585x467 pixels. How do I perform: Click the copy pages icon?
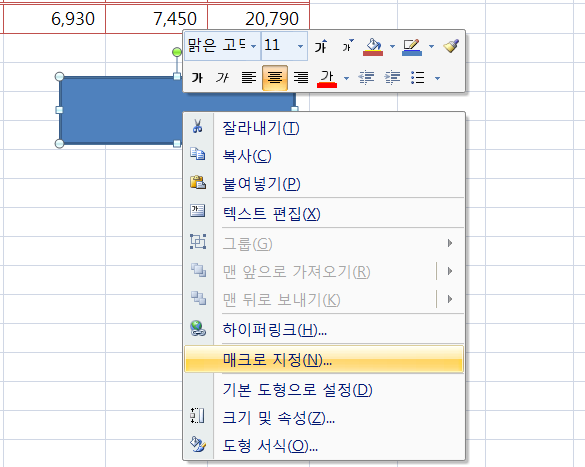[198, 154]
